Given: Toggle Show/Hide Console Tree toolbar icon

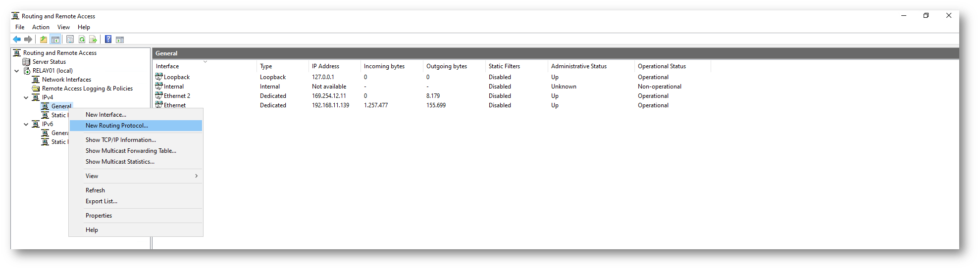Looking at the screenshot, I should [x=55, y=40].
